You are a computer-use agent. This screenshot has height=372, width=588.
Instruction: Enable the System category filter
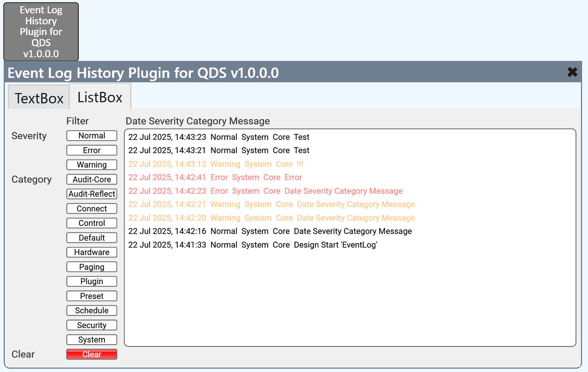point(92,340)
